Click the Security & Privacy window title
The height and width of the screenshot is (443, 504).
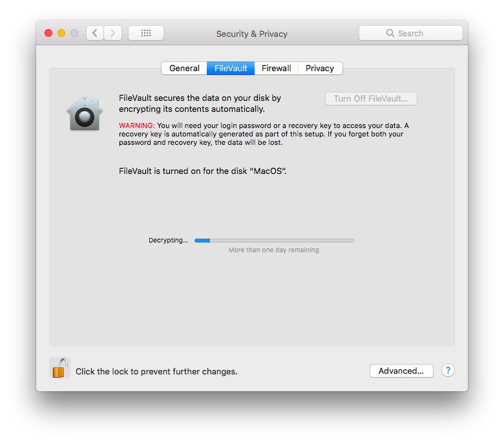pos(252,34)
